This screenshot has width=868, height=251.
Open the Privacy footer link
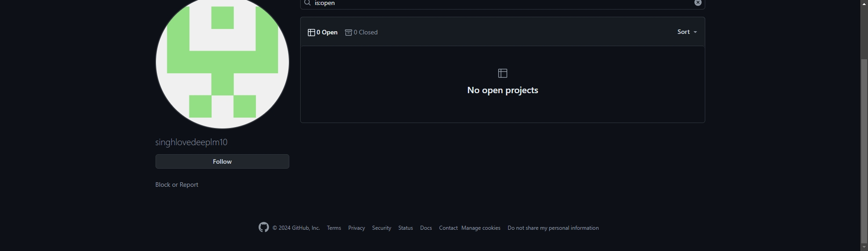pyautogui.click(x=357, y=228)
